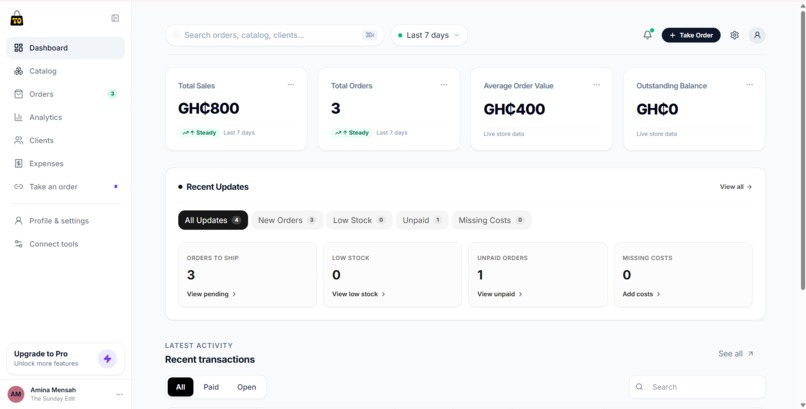Click the Total Sales GH₵800 value
Image resolution: width=806 pixels, height=409 pixels.
pyautogui.click(x=209, y=108)
